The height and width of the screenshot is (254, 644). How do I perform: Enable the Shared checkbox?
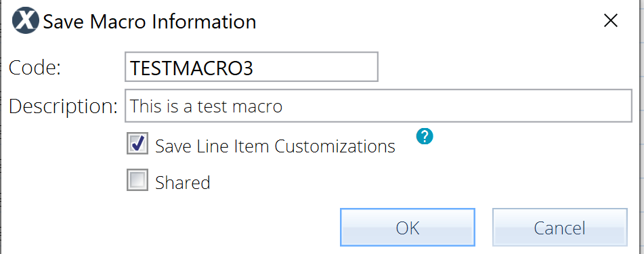(x=137, y=180)
